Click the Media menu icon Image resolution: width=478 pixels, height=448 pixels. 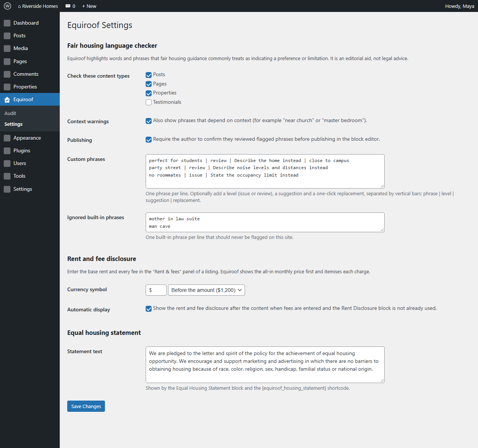click(7, 49)
